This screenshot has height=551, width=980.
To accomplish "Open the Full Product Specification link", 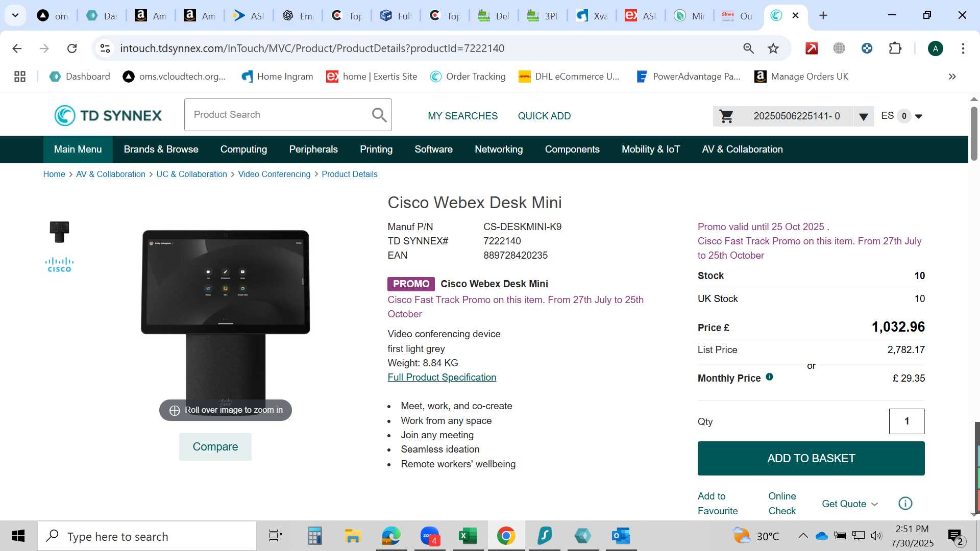I will pos(442,378).
